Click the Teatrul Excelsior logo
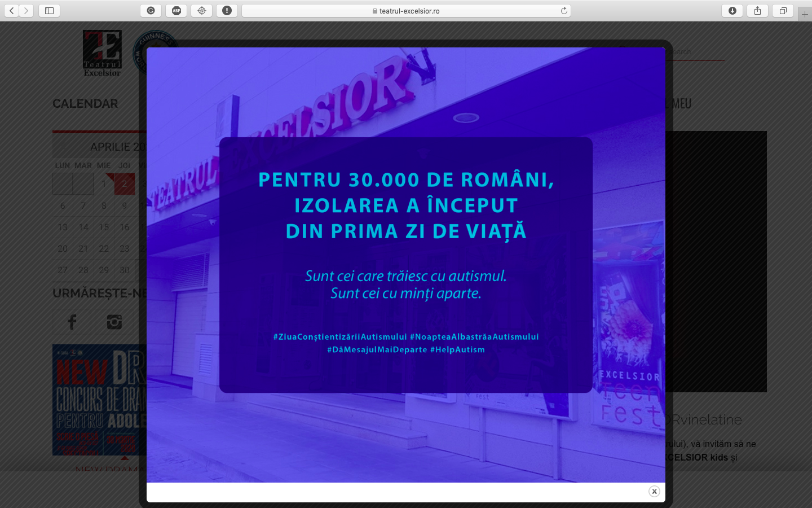The height and width of the screenshot is (508, 812). (x=102, y=53)
